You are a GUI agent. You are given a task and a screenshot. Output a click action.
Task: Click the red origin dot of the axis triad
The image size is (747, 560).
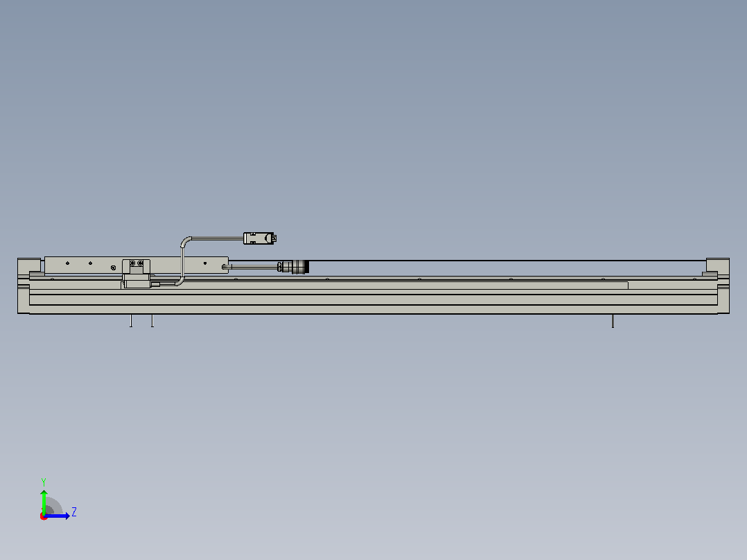point(44,516)
